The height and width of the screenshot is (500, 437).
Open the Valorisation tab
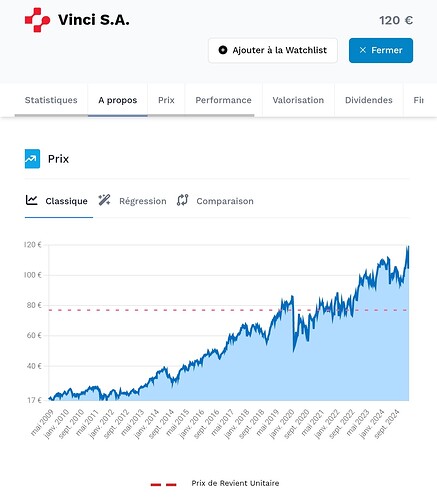[298, 100]
